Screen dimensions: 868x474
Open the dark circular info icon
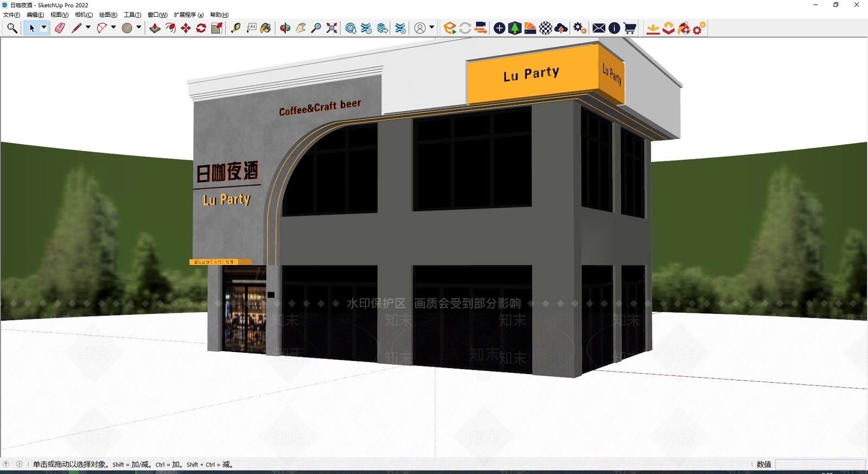tap(614, 28)
